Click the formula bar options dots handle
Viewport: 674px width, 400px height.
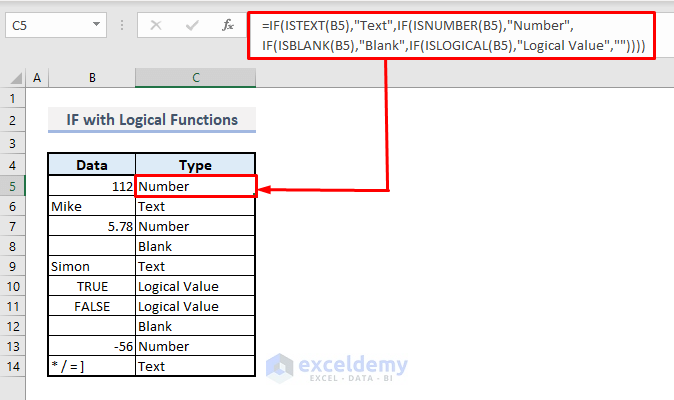(x=122, y=25)
